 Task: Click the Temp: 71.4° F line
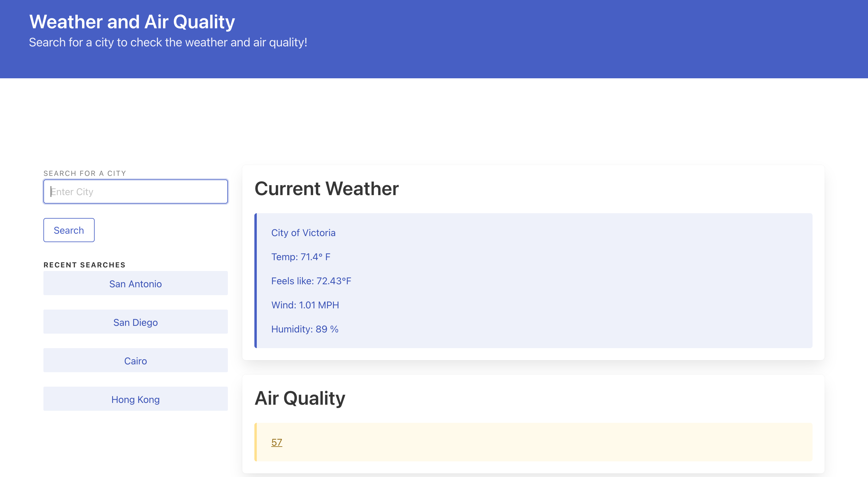click(300, 257)
